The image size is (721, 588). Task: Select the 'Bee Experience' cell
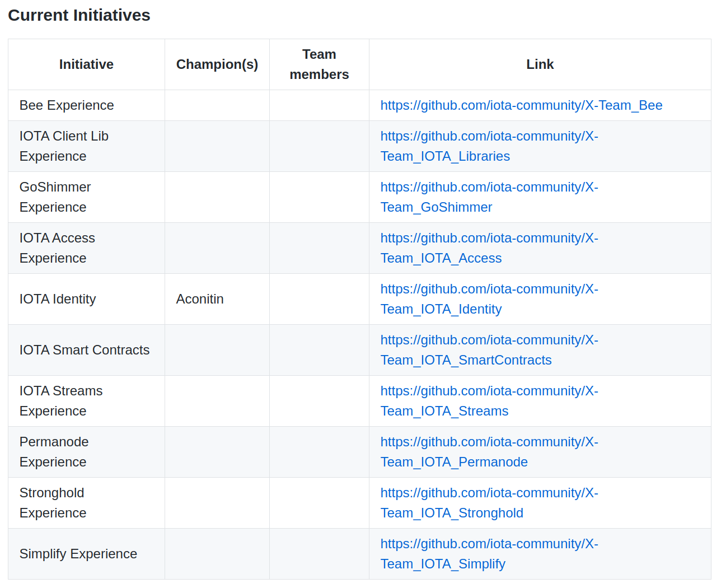point(86,105)
